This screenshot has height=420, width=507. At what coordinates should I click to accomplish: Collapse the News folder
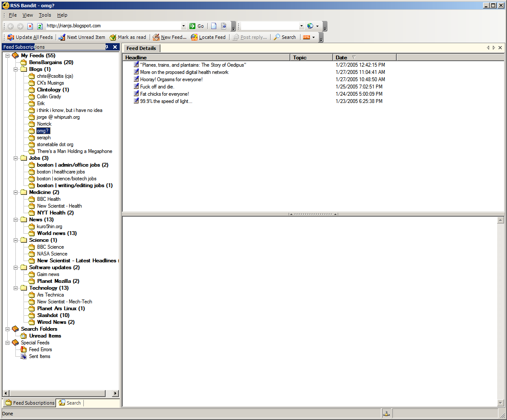[15, 220]
